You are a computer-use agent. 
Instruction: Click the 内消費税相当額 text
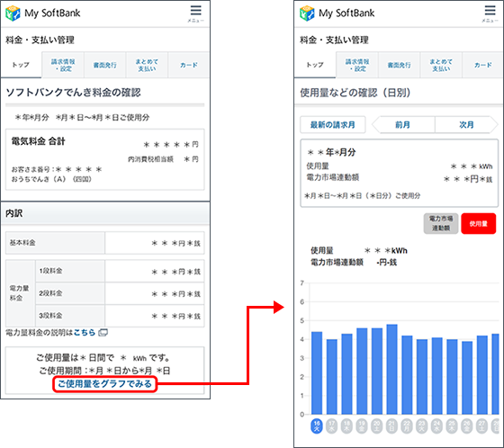click(150, 159)
